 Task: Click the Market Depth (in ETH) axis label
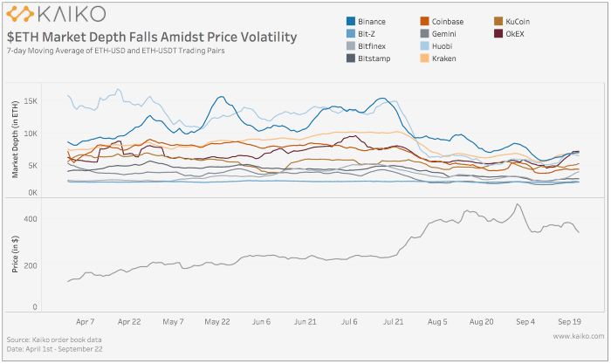[x=15, y=140]
